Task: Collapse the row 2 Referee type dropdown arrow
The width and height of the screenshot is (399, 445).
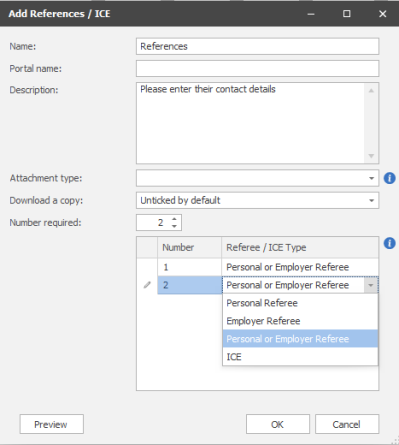Action: (x=371, y=285)
